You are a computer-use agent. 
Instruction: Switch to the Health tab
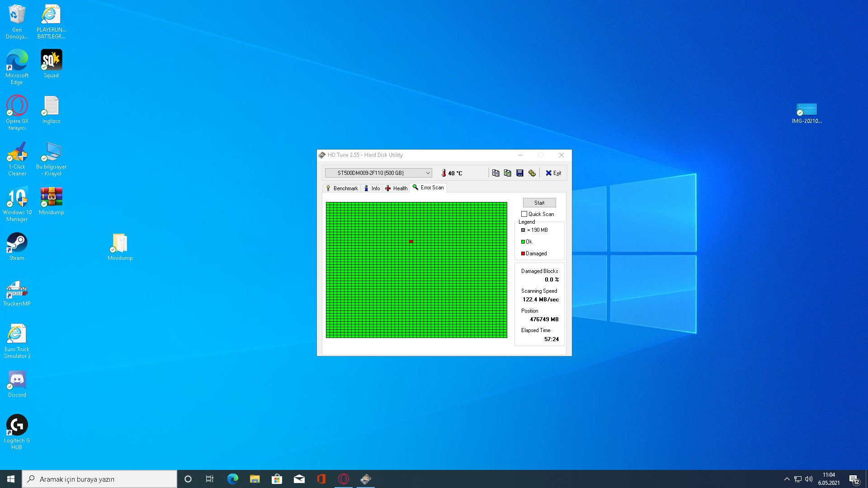tap(396, 188)
